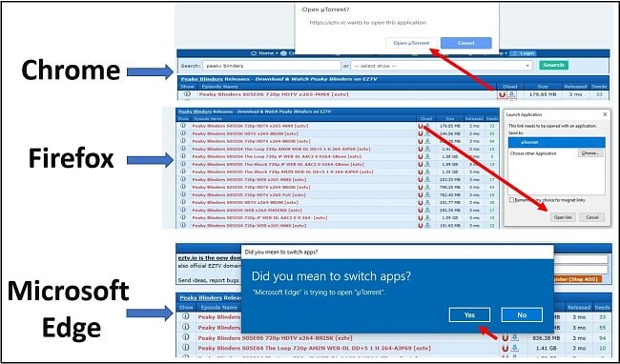Click the magnet icon of Firefox 191.63 MB row
Viewport: 620px width, 364px height.
(421, 226)
